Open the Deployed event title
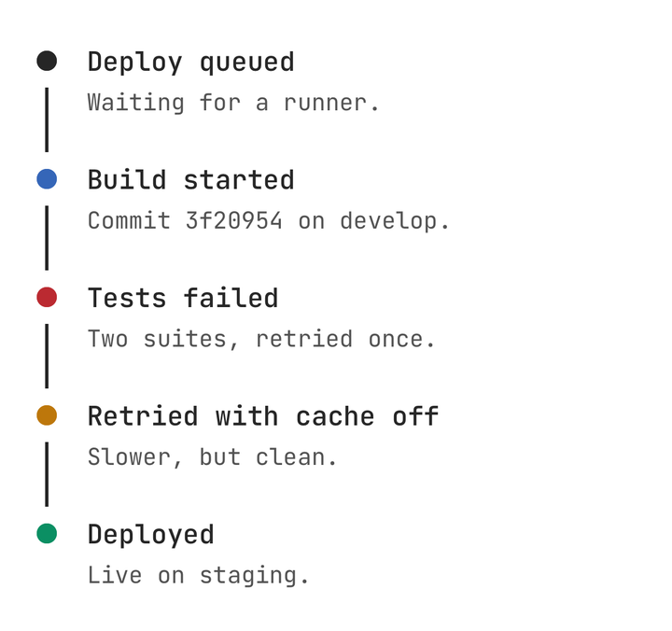The width and height of the screenshot is (672, 631). 151,536
